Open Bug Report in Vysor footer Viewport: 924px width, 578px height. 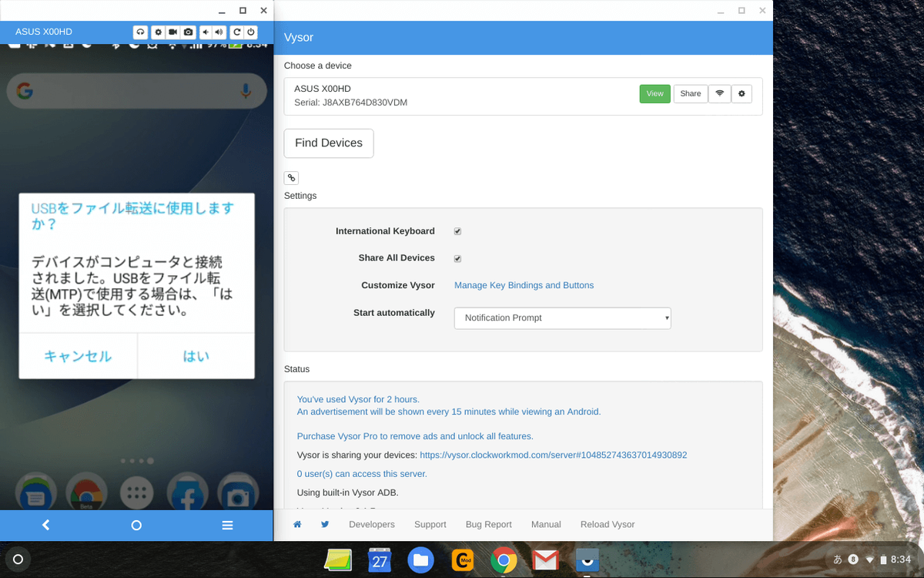[488, 524]
